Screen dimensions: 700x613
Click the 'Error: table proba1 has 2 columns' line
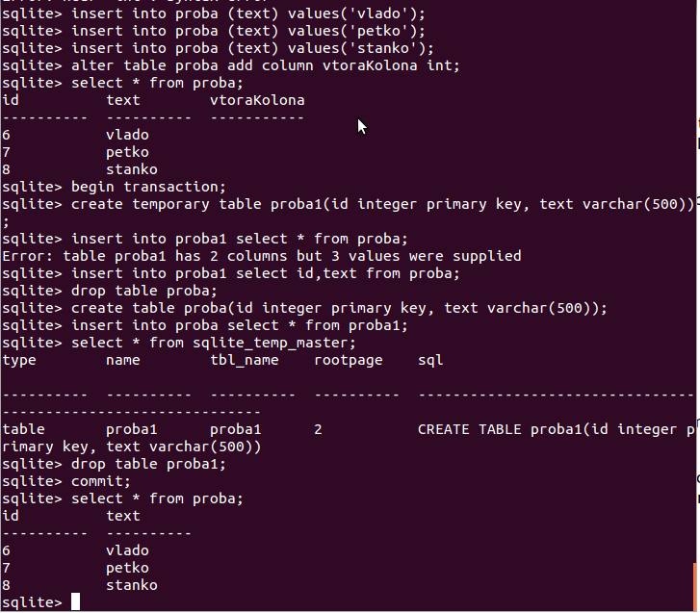tap(262, 256)
